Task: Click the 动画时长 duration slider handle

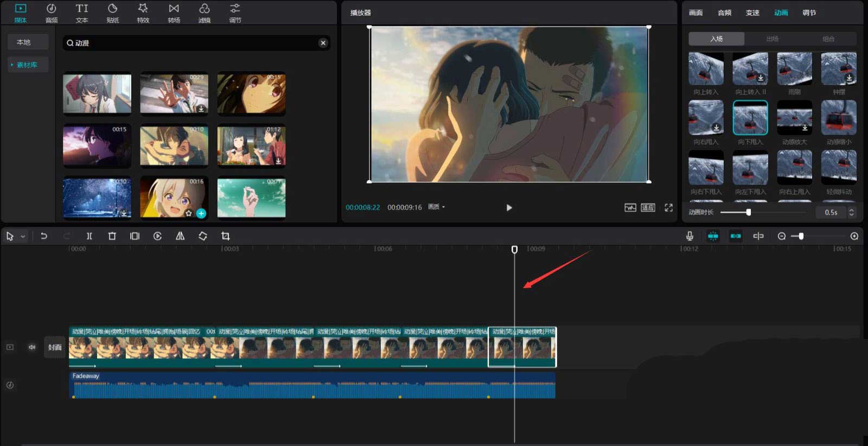Action: (x=749, y=213)
